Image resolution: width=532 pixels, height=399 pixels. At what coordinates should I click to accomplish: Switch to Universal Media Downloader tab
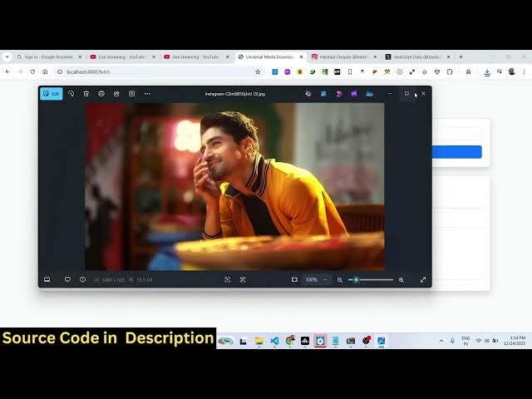click(x=270, y=57)
